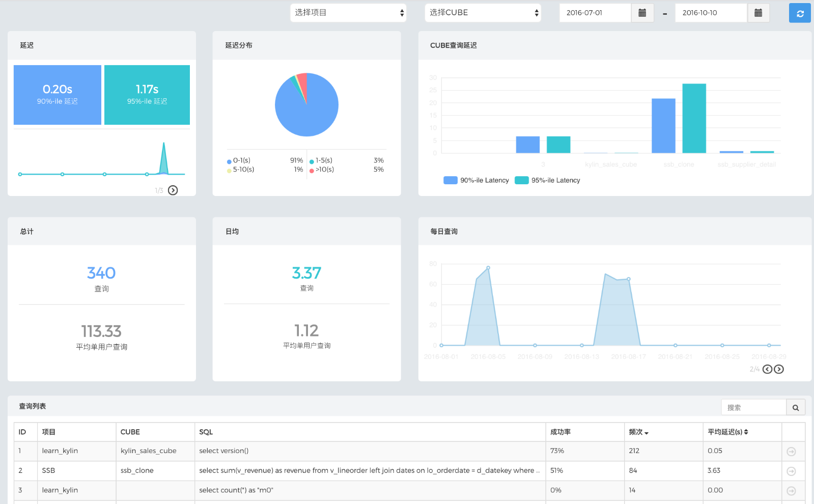Sort by 频次 column header
This screenshot has width=814, height=504.
pos(638,432)
